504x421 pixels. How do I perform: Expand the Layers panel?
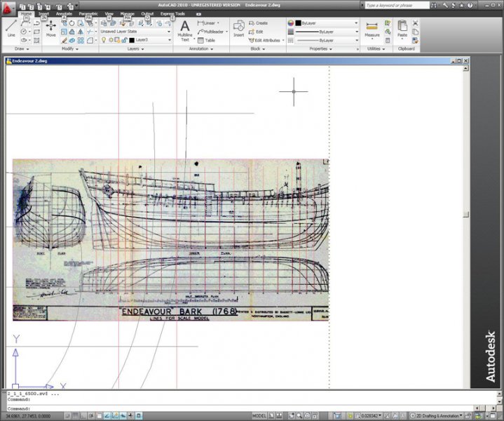coord(136,49)
